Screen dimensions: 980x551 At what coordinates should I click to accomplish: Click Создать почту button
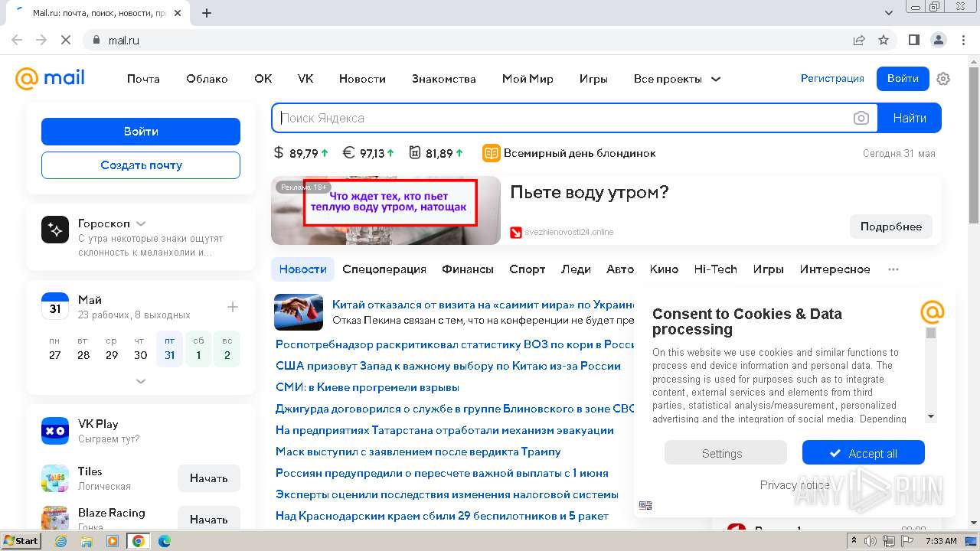[x=141, y=165]
